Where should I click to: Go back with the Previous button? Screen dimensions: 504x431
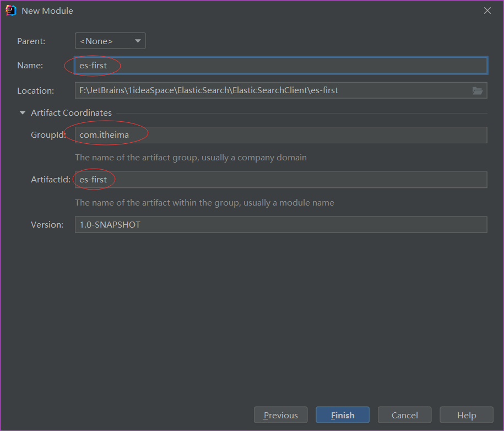click(280, 415)
